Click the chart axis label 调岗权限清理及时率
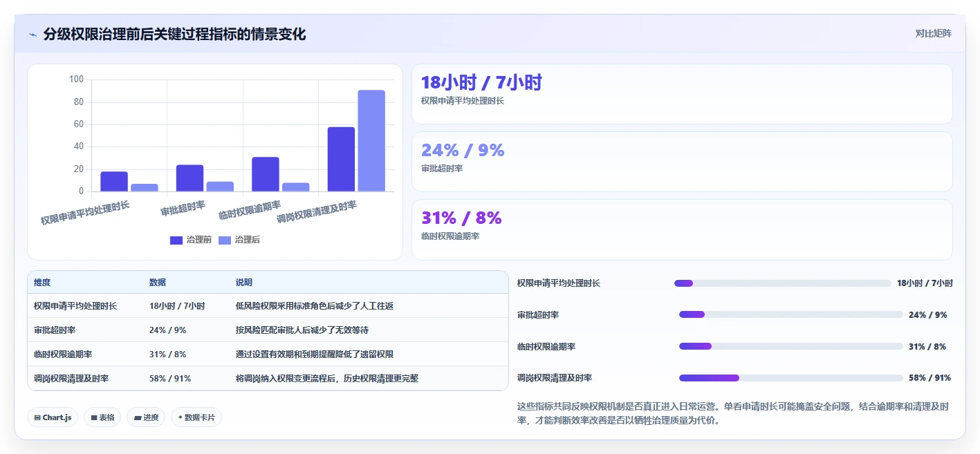The height and width of the screenshot is (454, 980). click(317, 211)
